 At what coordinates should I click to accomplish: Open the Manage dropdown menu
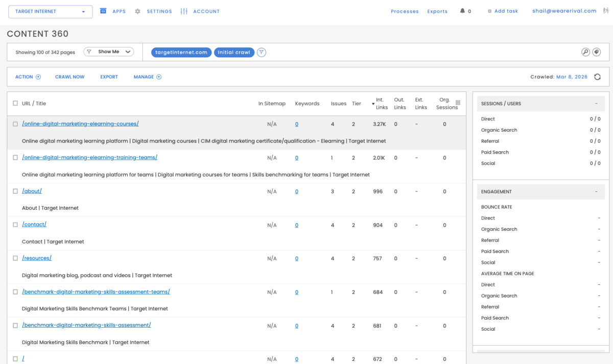point(147,77)
